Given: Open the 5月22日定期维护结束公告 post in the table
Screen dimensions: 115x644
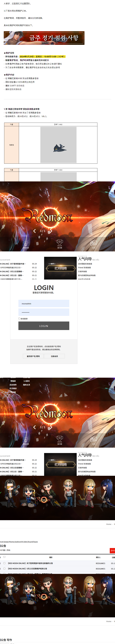Looking at the screenshot, I should pos(27,569).
